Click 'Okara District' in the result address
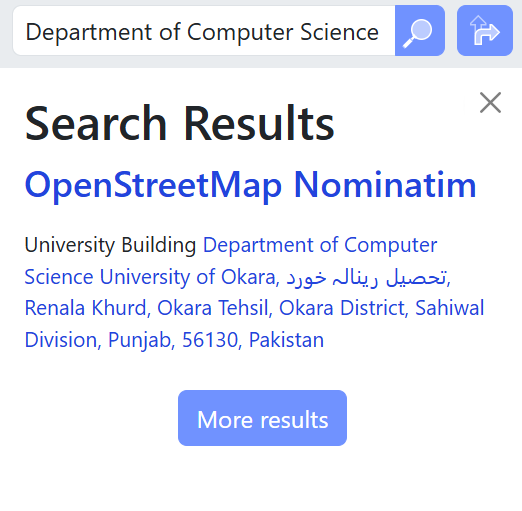Viewport: 522px width, 511px height. click(341, 308)
